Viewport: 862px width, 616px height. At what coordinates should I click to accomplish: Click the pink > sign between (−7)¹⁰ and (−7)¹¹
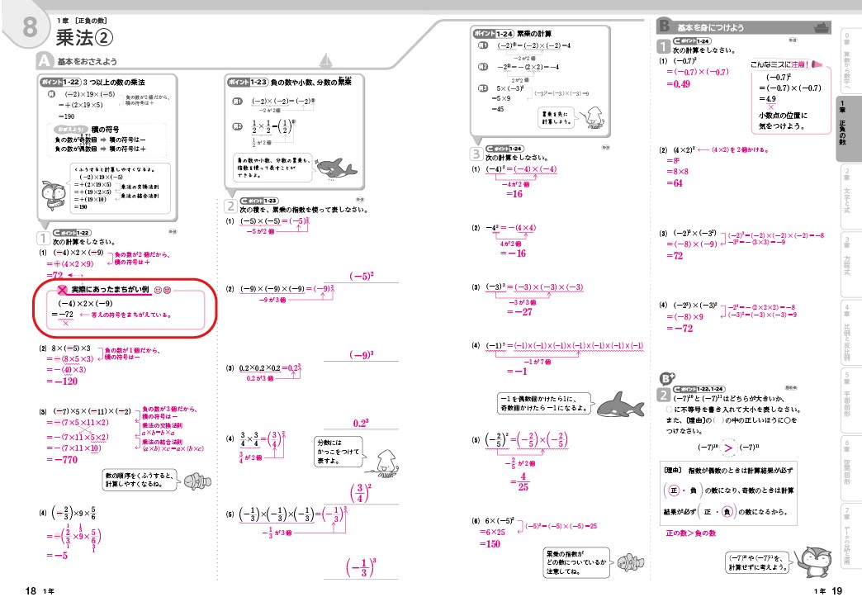point(728,448)
